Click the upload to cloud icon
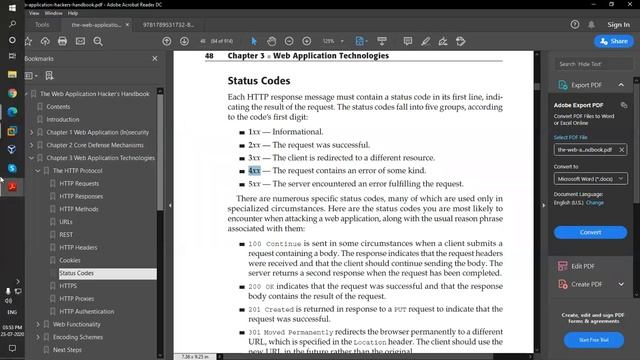Image resolution: width=640 pixels, height=360 pixels. click(45, 41)
